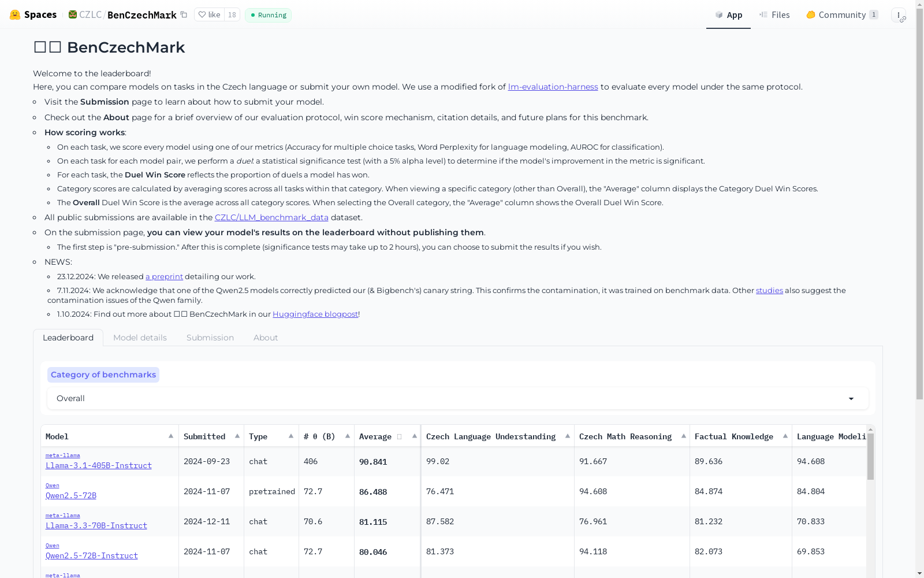Viewport: 924px width, 578px height.
Task: Open the Llama-3.1-405B-Instruct model link
Action: pyautogui.click(x=99, y=465)
